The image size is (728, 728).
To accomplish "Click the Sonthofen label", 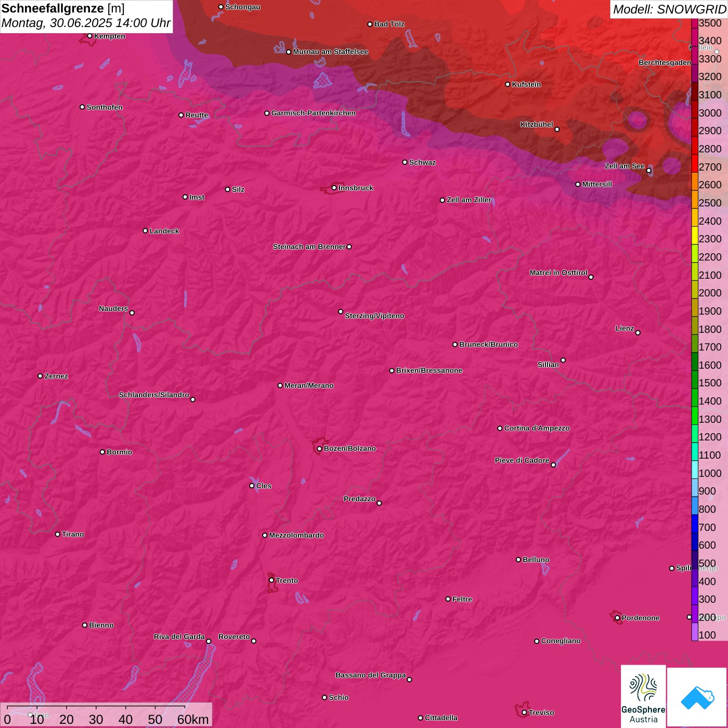I will [105, 107].
